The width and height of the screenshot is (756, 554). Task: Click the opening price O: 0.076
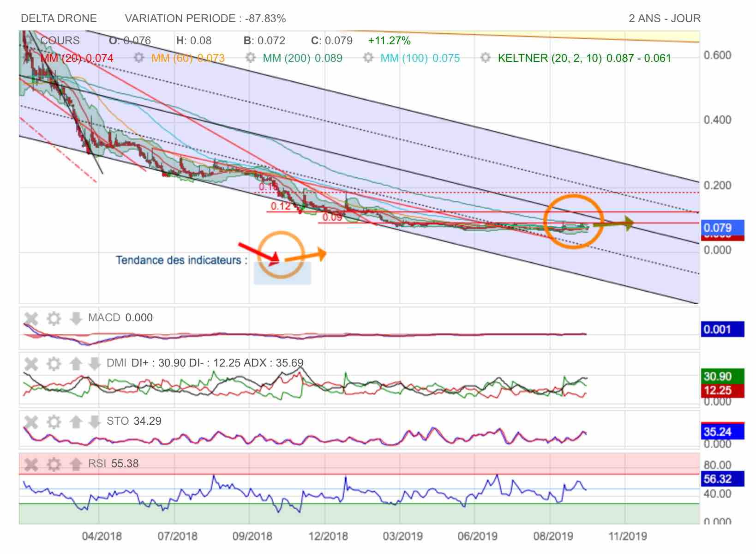tap(130, 41)
